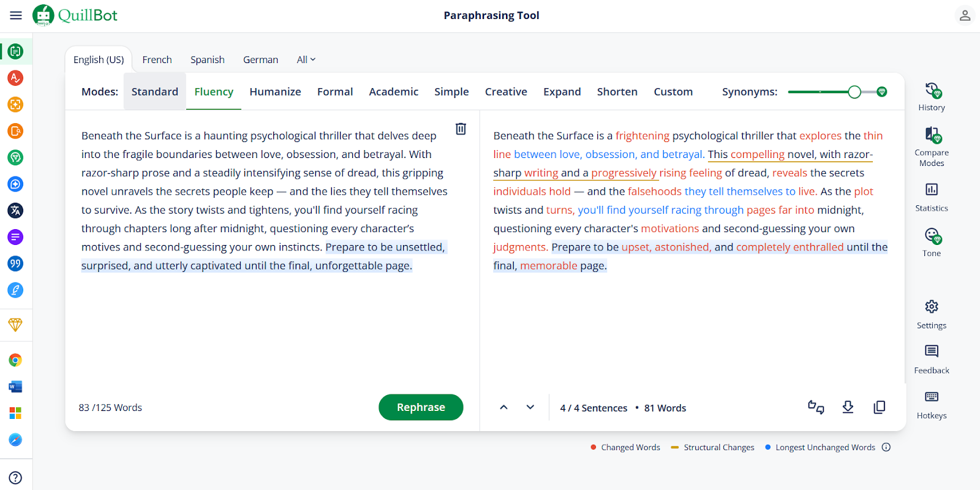Open the Translator tool in sidebar

pos(15,211)
